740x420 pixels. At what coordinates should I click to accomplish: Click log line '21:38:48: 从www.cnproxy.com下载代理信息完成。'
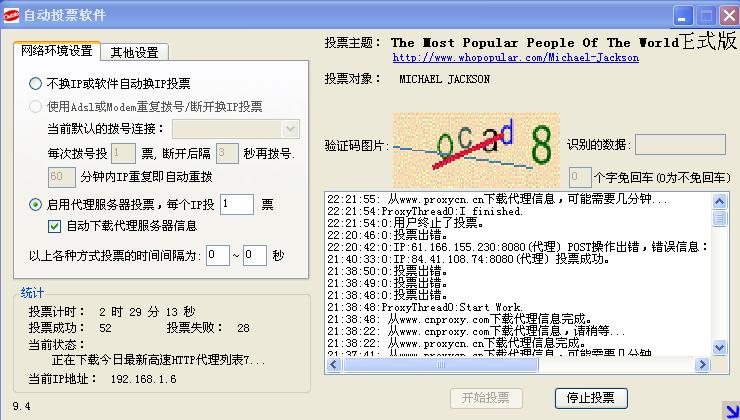(459, 319)
